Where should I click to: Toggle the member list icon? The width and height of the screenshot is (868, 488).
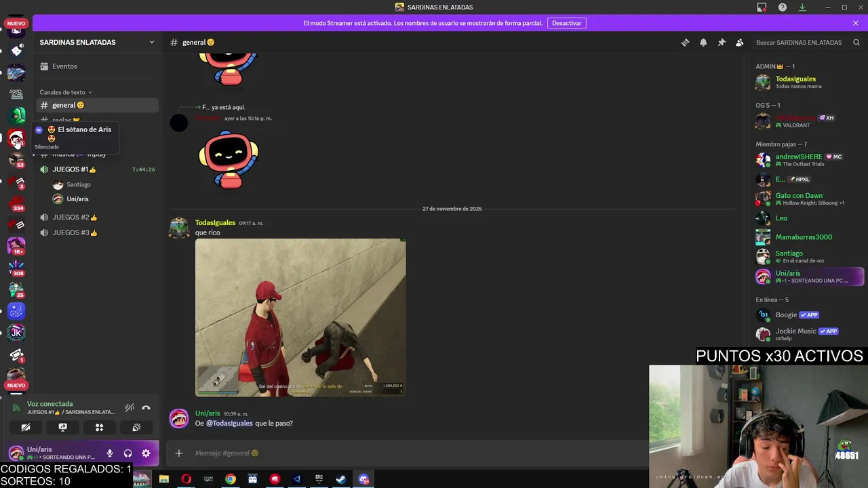coord(740,42)
